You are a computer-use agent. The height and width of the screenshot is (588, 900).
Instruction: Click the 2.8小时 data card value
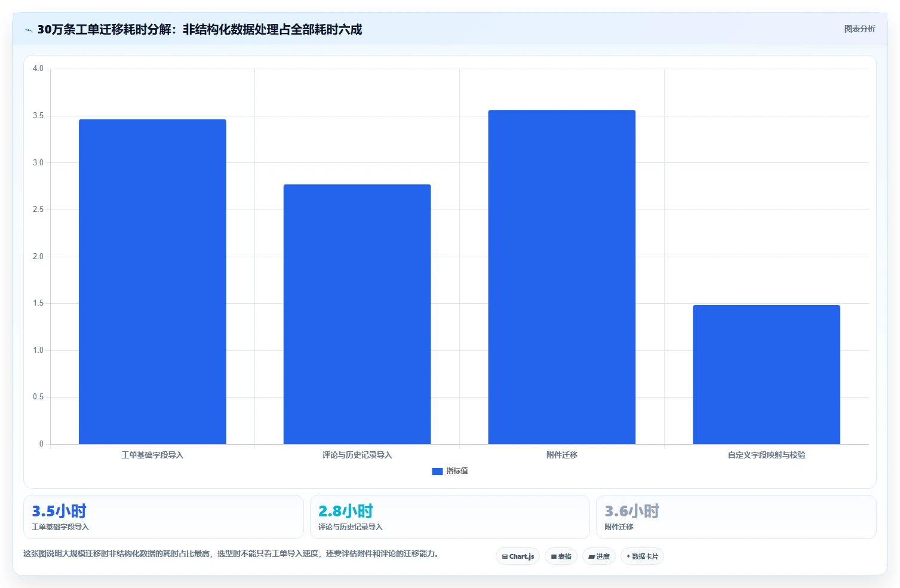[345, 511]
